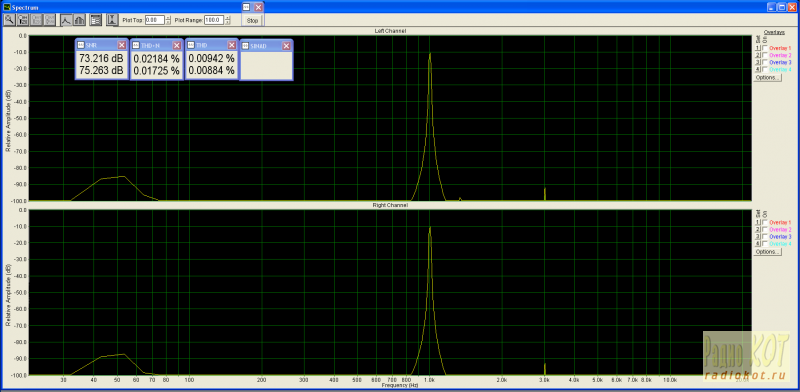Switch to line plot display mode
This screenshot has width=800, height=392.
coord(66,20)
